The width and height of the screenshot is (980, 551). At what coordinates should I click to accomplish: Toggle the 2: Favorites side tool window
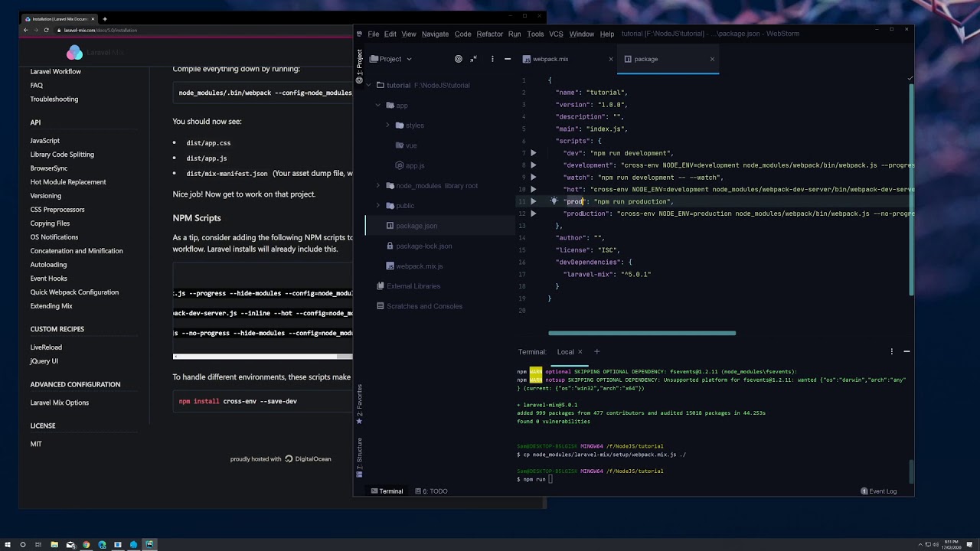coord(359,405)
